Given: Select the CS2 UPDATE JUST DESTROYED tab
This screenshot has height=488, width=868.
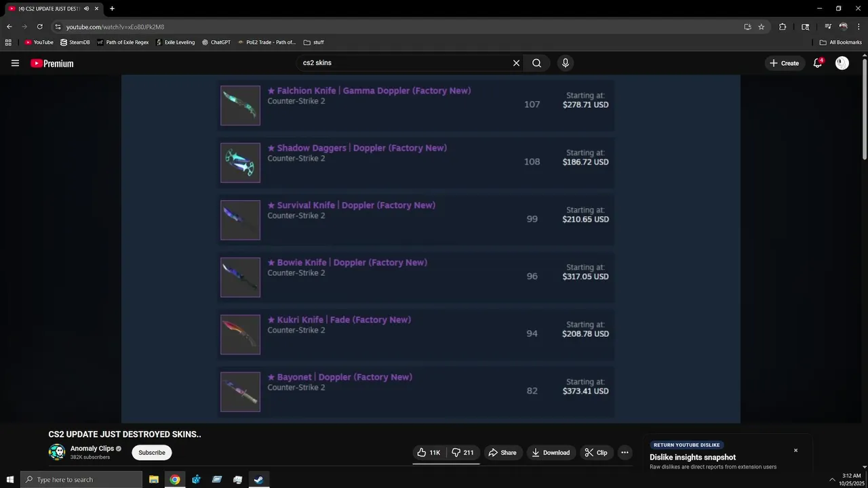Looking at the screenshot, I should click(53, 9).
